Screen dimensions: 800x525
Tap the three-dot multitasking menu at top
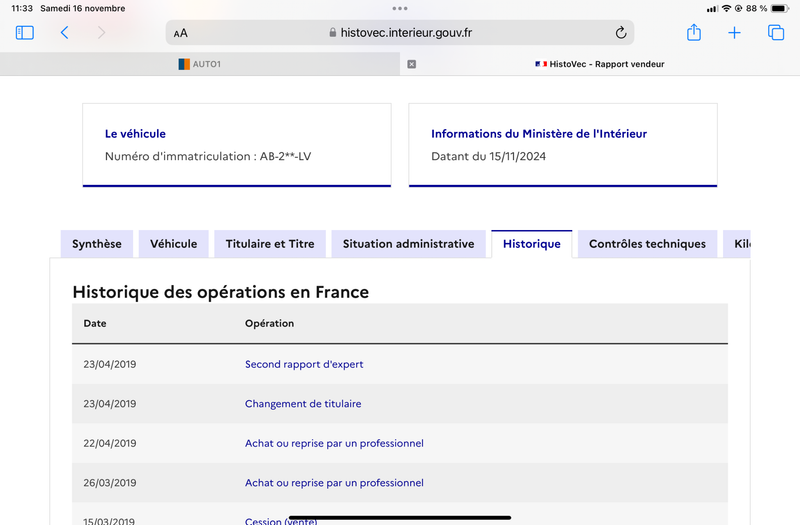[x=400, y=8]
